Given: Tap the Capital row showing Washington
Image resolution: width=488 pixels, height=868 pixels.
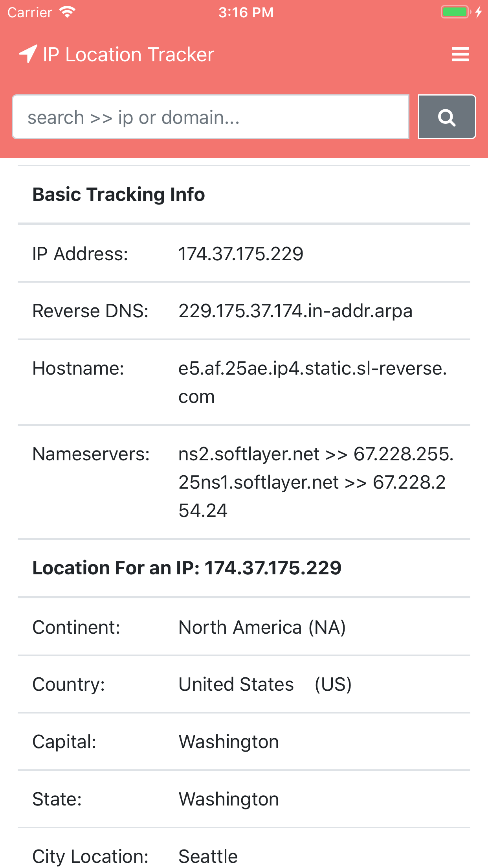Looking at the screenshot, I should (x=228, y=741).
